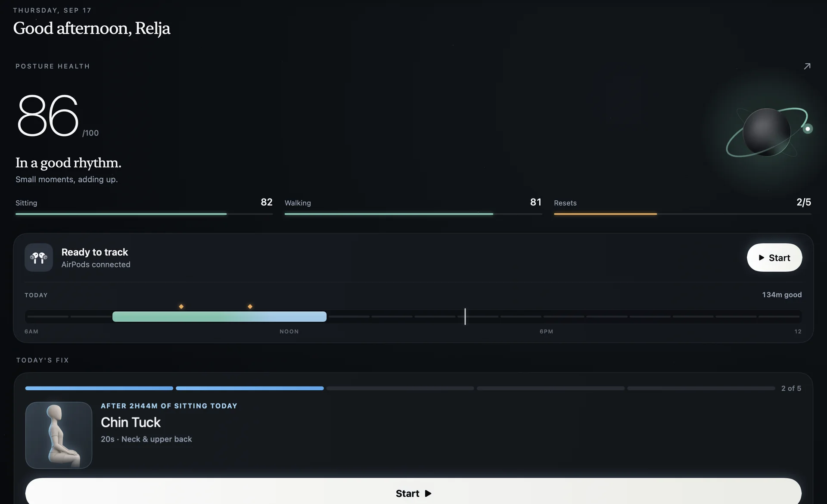Click the Walking value 81
Viewport: 827px width, 504px height.
click(536, 202)
